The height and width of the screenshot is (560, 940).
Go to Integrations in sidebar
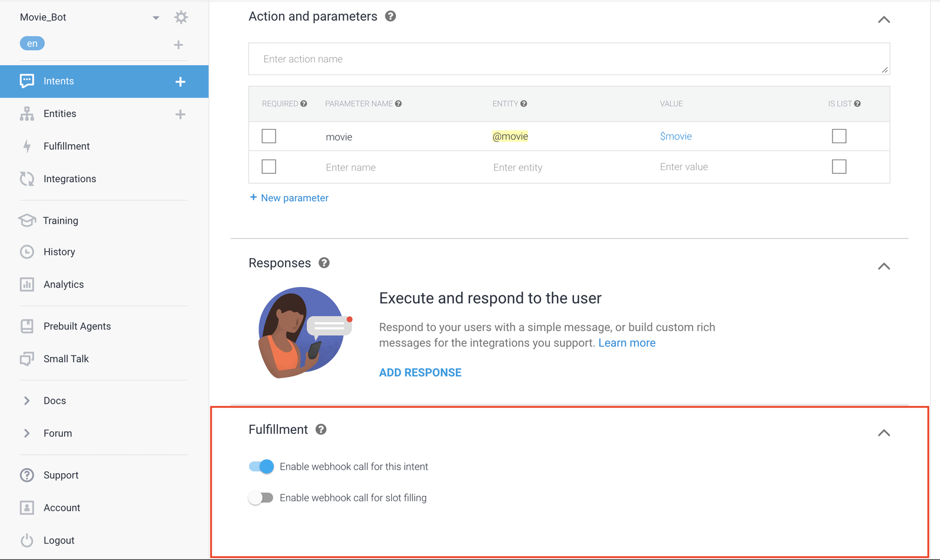[70, 179]
